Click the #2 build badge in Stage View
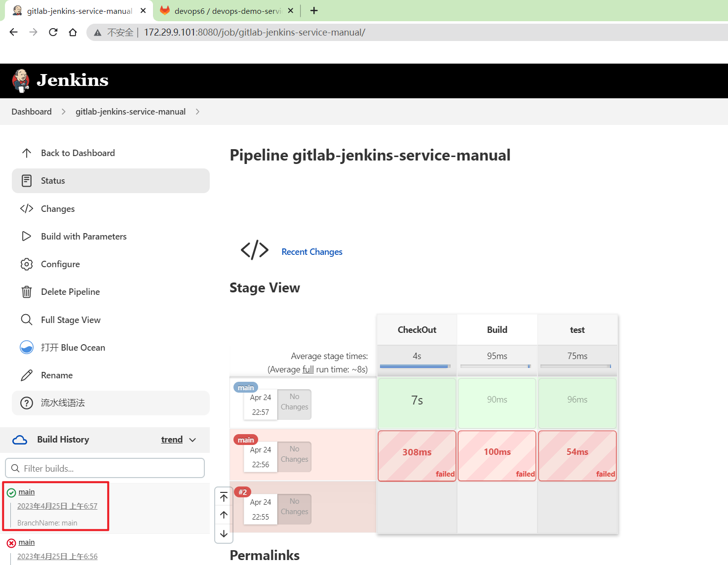 (243, 492)
